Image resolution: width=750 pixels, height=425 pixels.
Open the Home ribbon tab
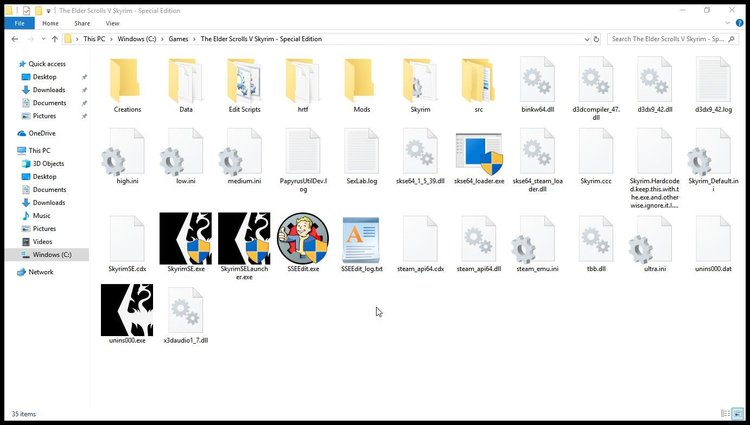[50, 23]
